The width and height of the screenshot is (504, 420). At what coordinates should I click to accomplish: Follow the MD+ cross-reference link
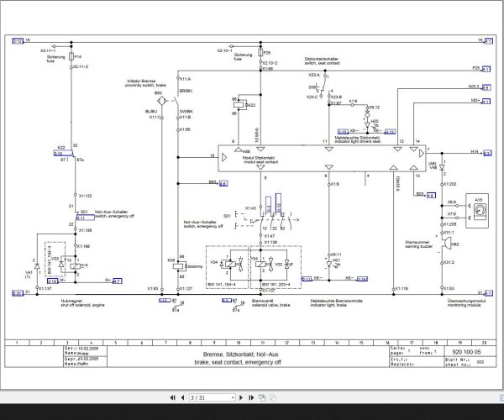(x=486, y=102)
